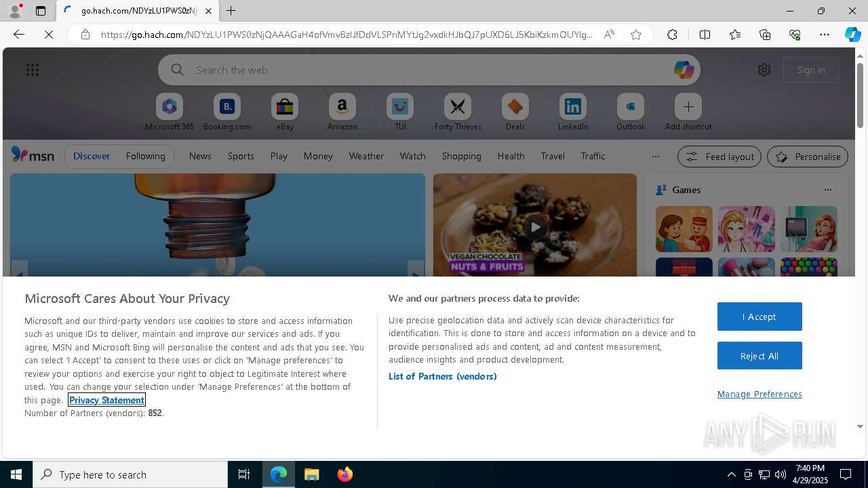Open the Play section
The height and width of the screenshot is (488, 868).
[x=279, y=156]
